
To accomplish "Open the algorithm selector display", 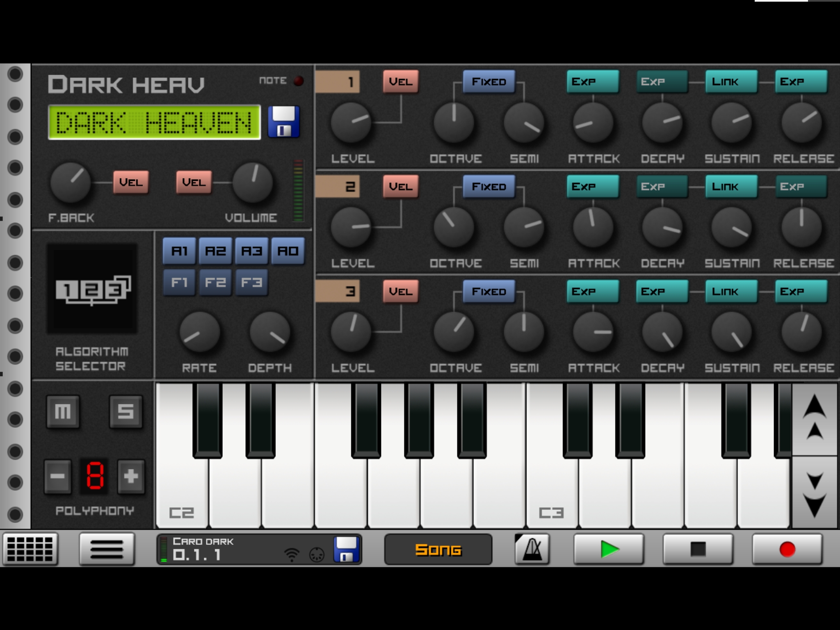I will coord(92,289).
